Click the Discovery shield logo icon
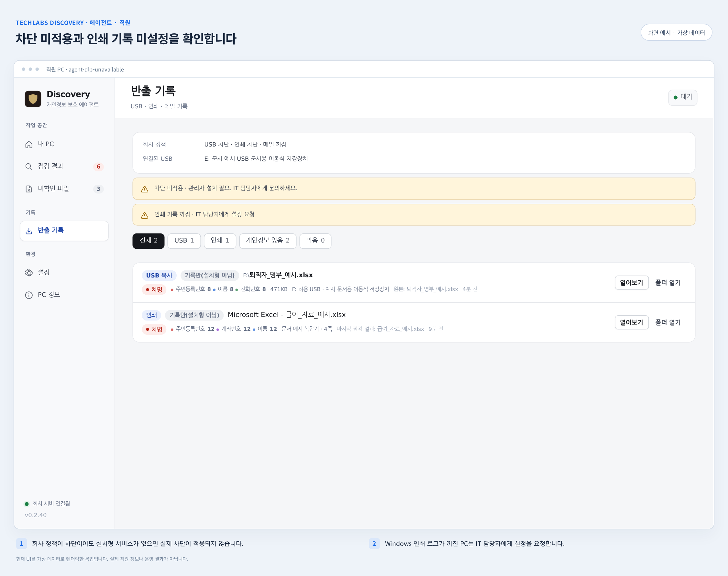 tap(33, 99)
